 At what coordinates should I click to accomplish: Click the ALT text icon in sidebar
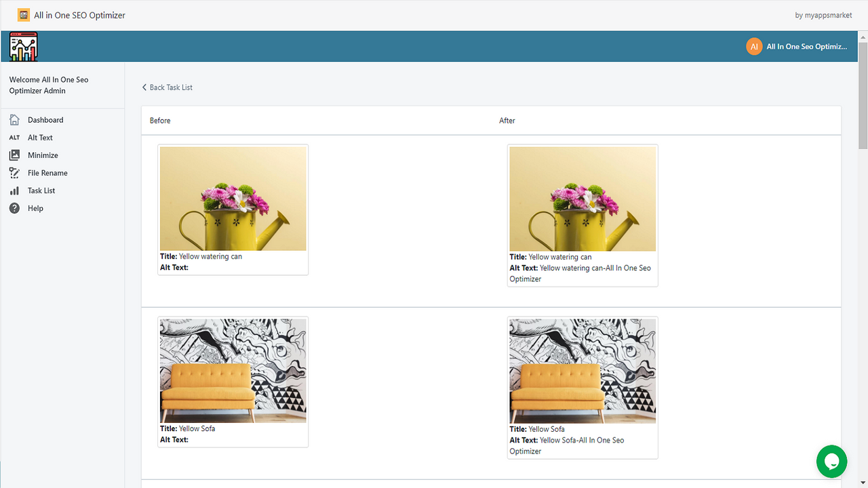point(14,138)
